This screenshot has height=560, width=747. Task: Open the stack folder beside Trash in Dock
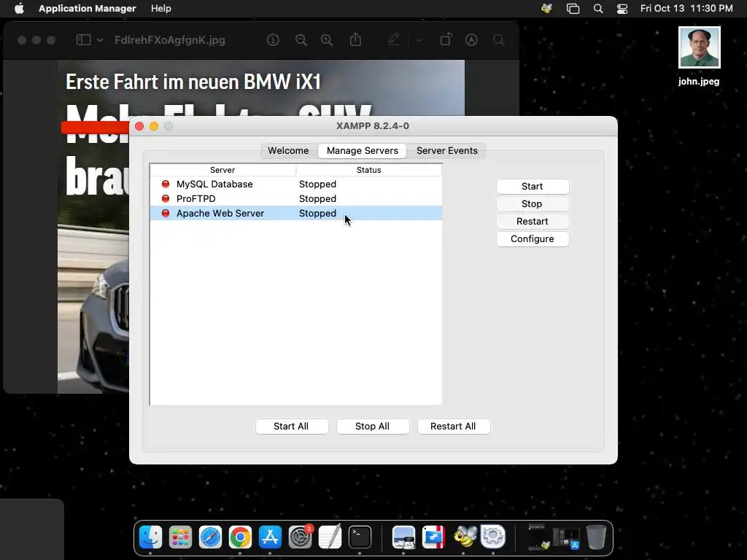click(566, 537)
